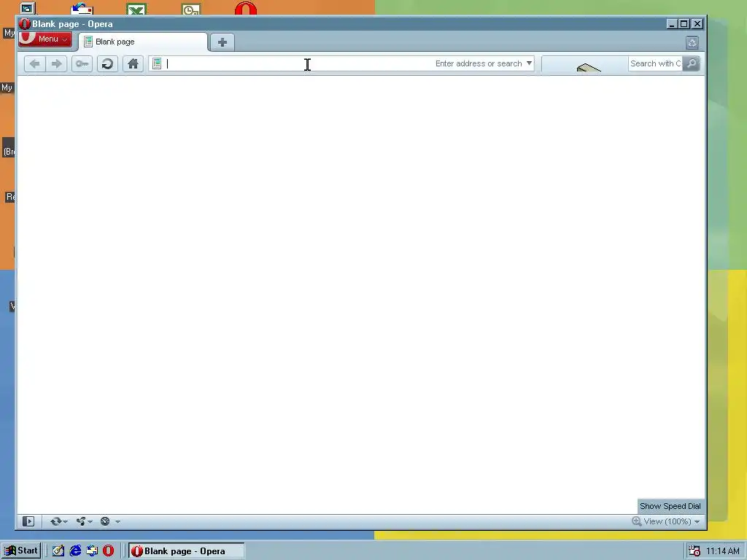Launch Opera from quick launch bar

(x=109, y=551)
